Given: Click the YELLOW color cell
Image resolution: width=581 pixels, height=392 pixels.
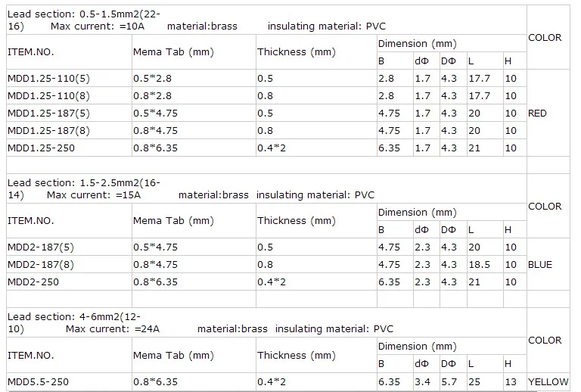Looking at the screenshot, I should point(548,381).
